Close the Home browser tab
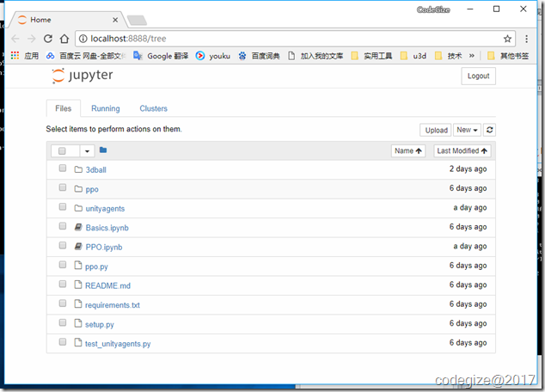 tap(115, 20)
